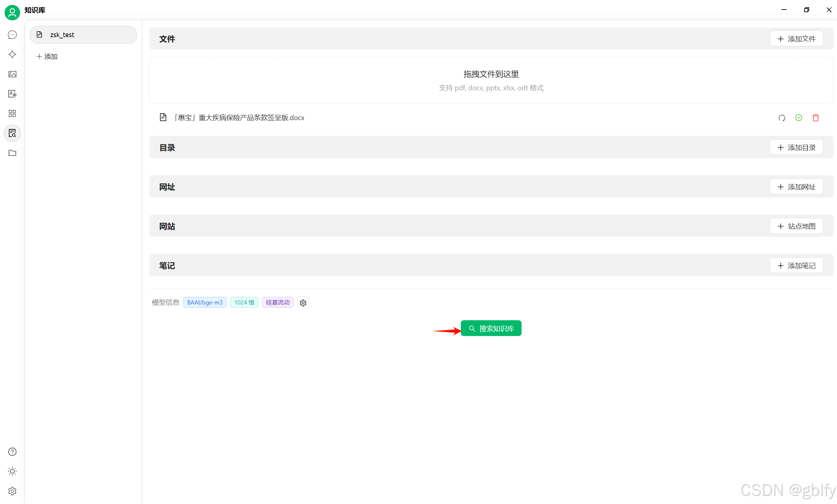
Task: Click the refresh icon for the docx file
Action: coord(782,118)
